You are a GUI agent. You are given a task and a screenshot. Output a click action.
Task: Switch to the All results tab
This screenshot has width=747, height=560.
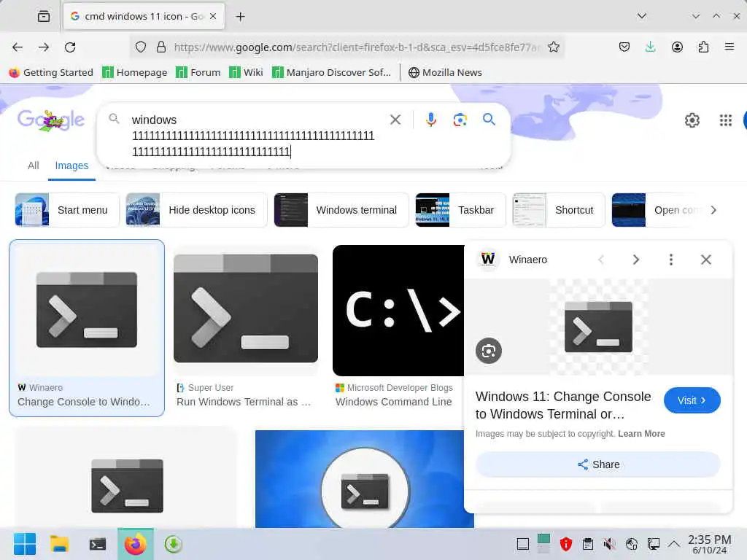click(x=34, y=166)
